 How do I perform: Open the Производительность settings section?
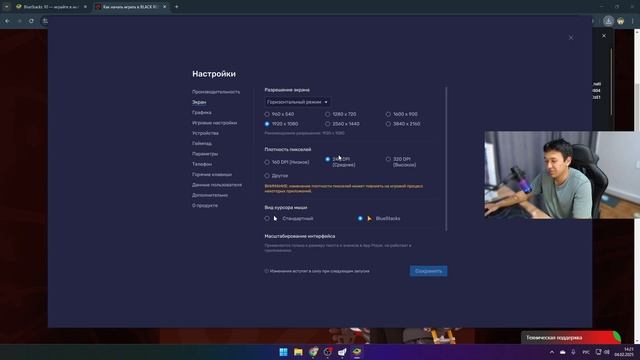coord(216,92)
